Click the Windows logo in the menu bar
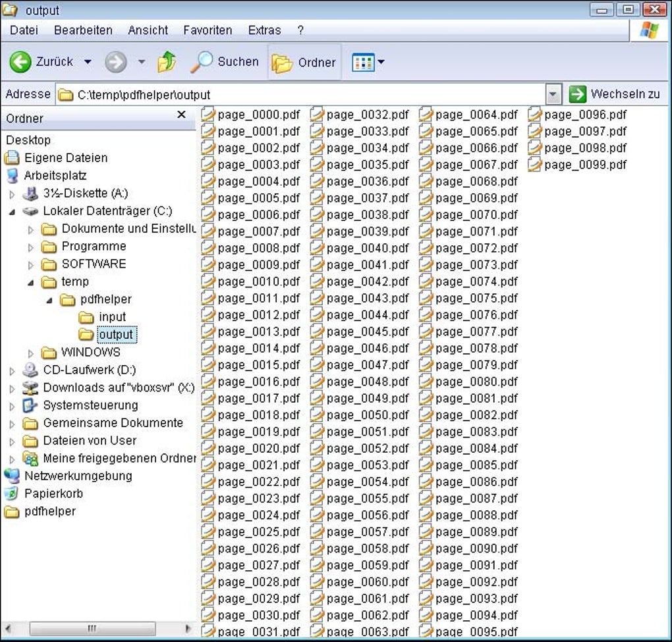The image size is (672, 642). (x=650, y=30)
